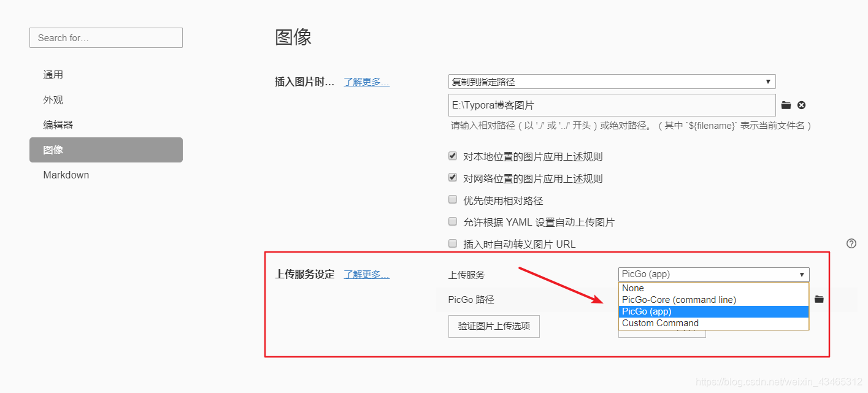Screen dimensions: 868x393
Task: Open 了解更多 link beside 上传服务设定
Action: pos(366,275)
